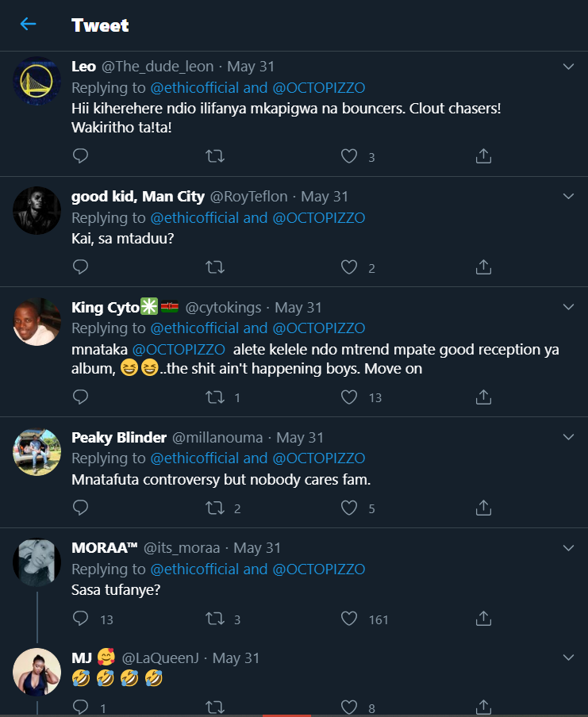The height and width of the screenshot is (717, 588).
Task: Reply to Leo's tweet
Action: (x=80, y=157)
